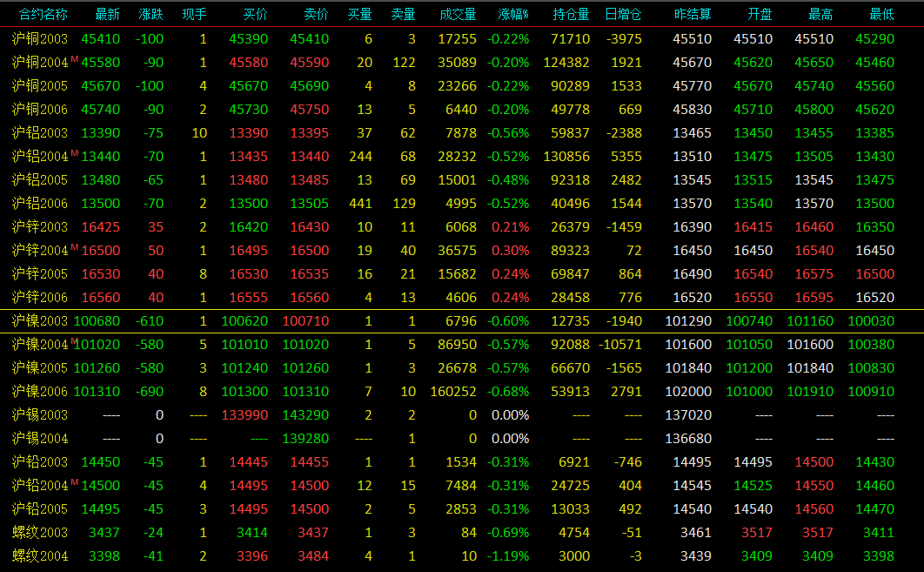Select the 沪锌2004 contract name

pos(40,251)
